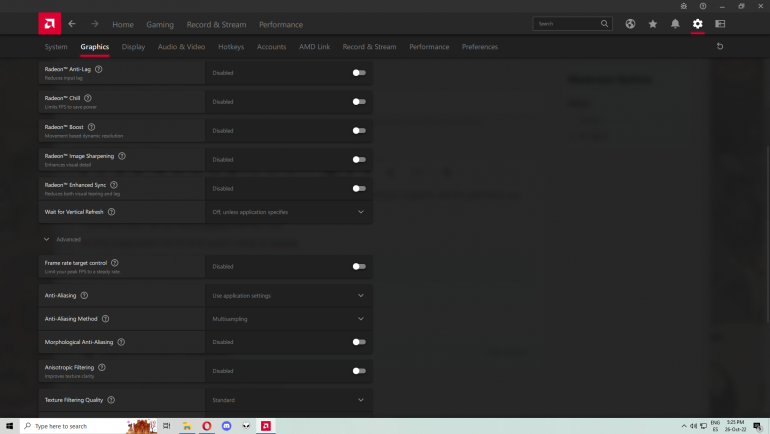
Task: Open Task View on taskbar
Action: pyautogui.click(x=167, y=426)
